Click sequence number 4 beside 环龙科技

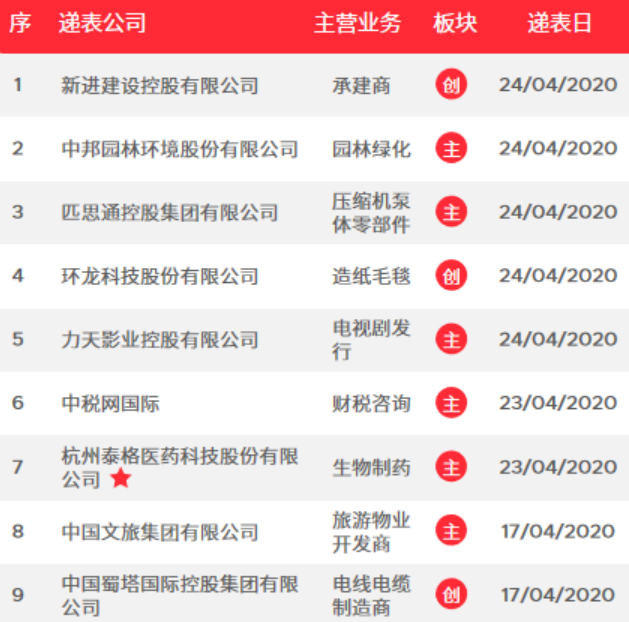18,276
